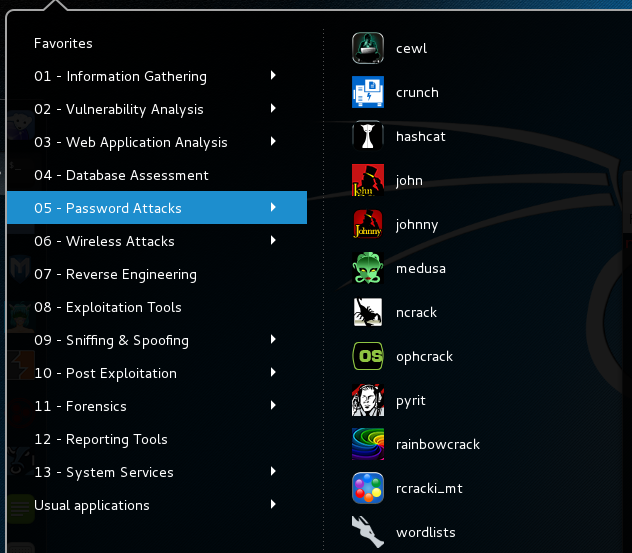The height and width of the screenshot is (553, 632).
Task: Open 03 - Web Application Analysis category
Action: point(157,142)
